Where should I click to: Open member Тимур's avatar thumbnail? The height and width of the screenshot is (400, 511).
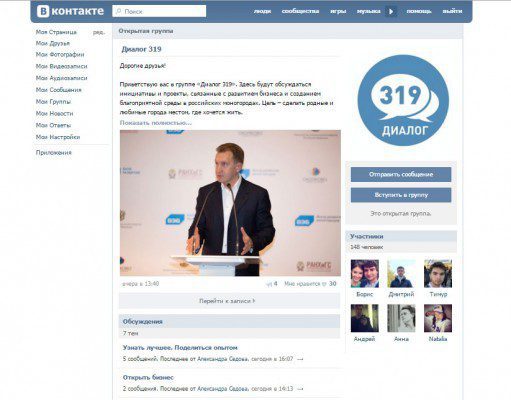438,274
